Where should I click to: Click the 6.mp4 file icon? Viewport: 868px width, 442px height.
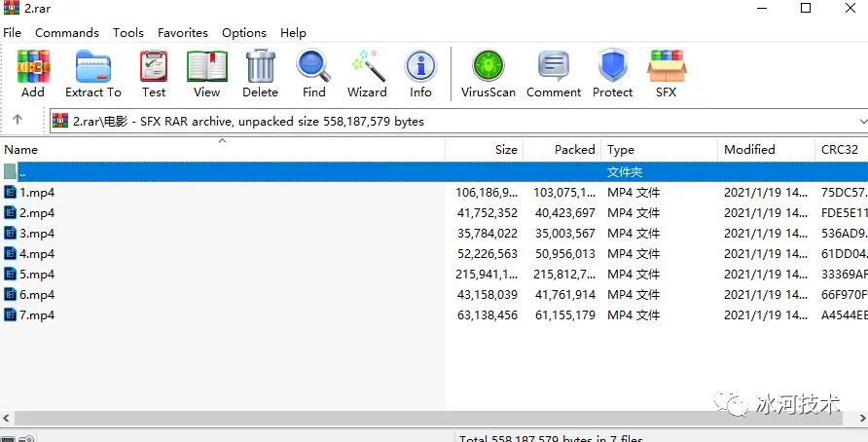(x=10, y=295)
